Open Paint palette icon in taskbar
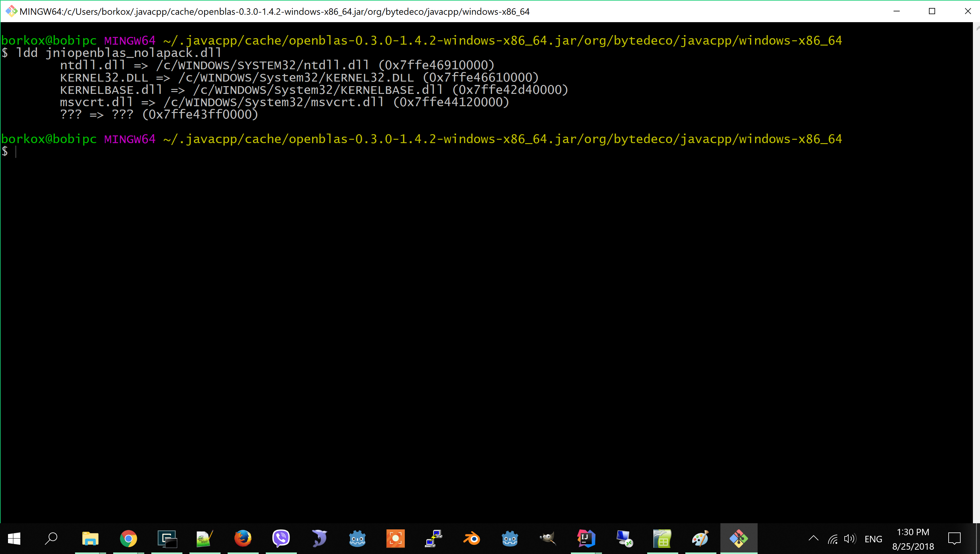 [x=700, y=538]
